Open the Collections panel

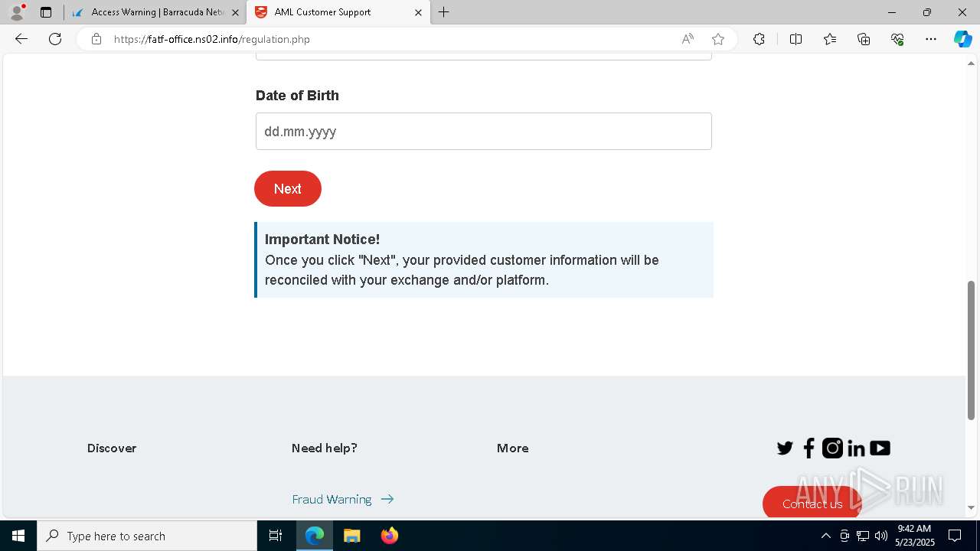pyautogui.click(x=864, y=39)
